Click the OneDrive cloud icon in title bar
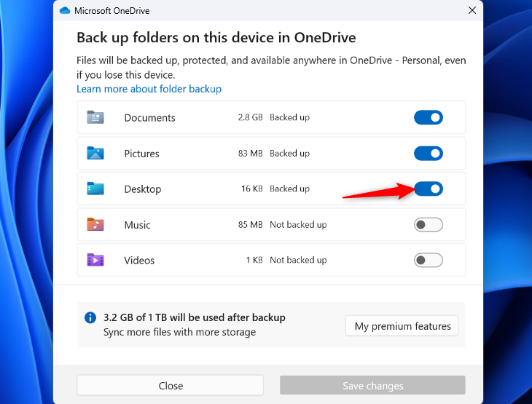The width and height of the screenshot is (532, 404). click(64, 10)
